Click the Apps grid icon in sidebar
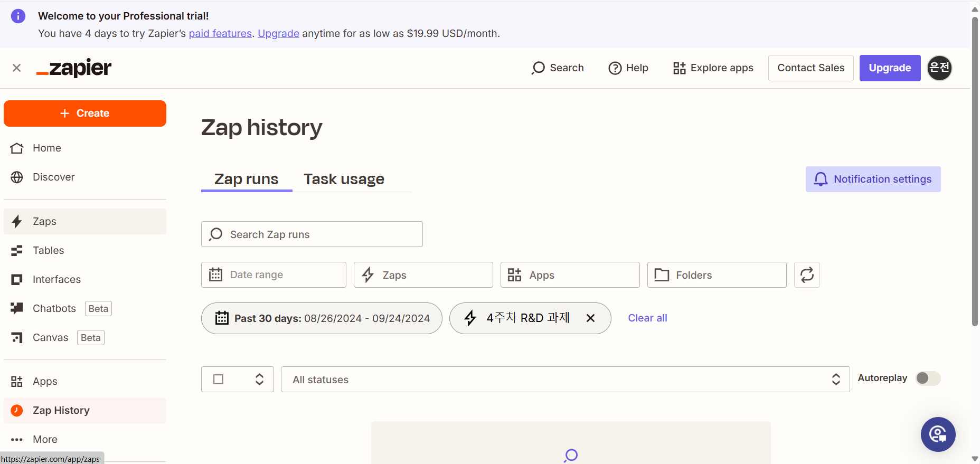 tap(17, 382)
